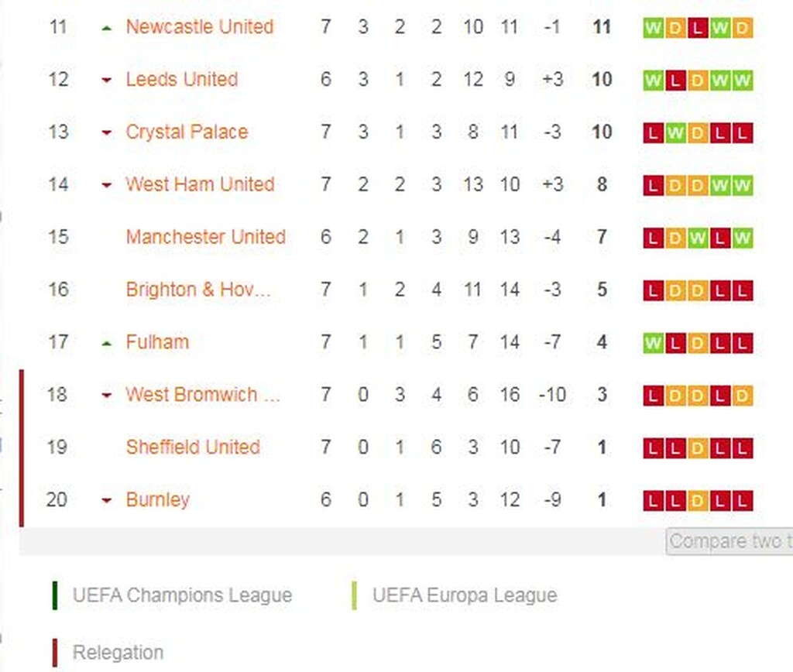Click Fulham's green up arrow indicator
This screenshot has height=672, width=793.
coord(107,342)
